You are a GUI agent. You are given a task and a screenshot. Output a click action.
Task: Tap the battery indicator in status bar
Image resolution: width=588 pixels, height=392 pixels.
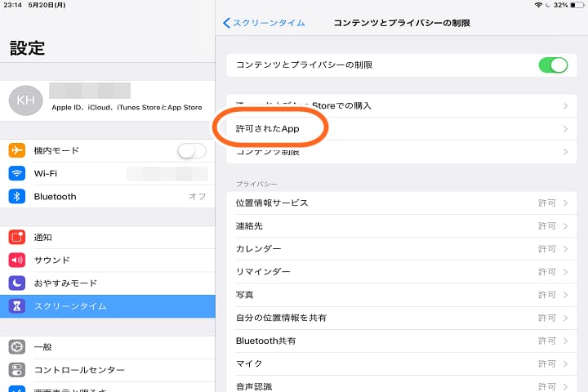pos(577,5)
